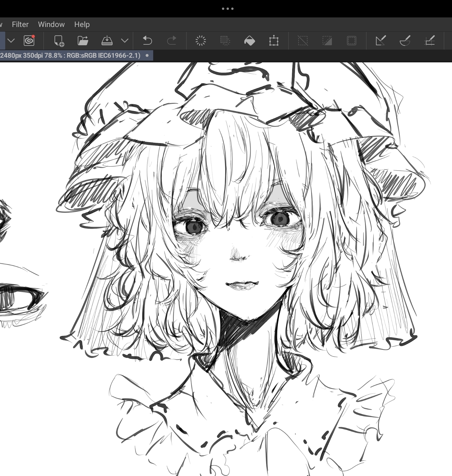This screenshot has height=476, width=452.
Task: Save the drawing using the Save icon
Action: (x=107, y=41)
